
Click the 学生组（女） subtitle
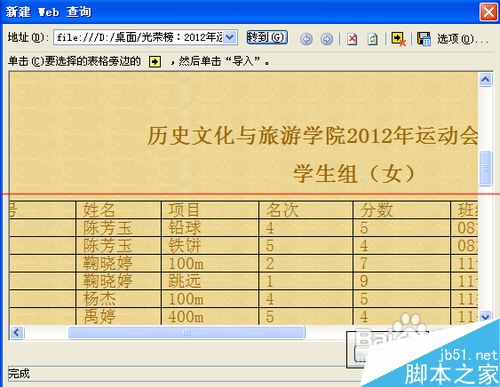(355, 174)
